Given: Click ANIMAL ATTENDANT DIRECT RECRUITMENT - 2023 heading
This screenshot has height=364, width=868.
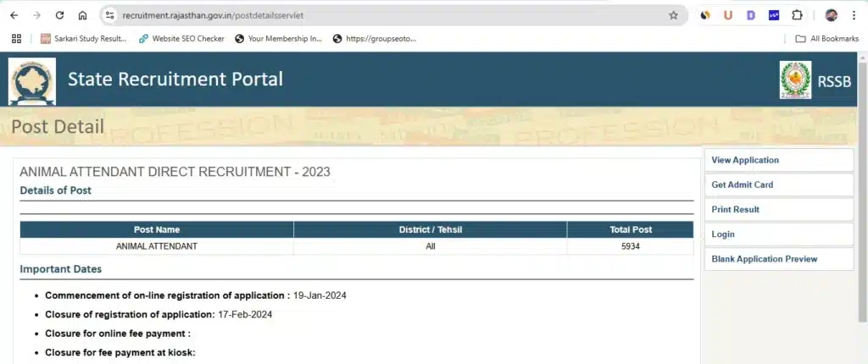Looking at the screenshot, I should pos(175,172).
